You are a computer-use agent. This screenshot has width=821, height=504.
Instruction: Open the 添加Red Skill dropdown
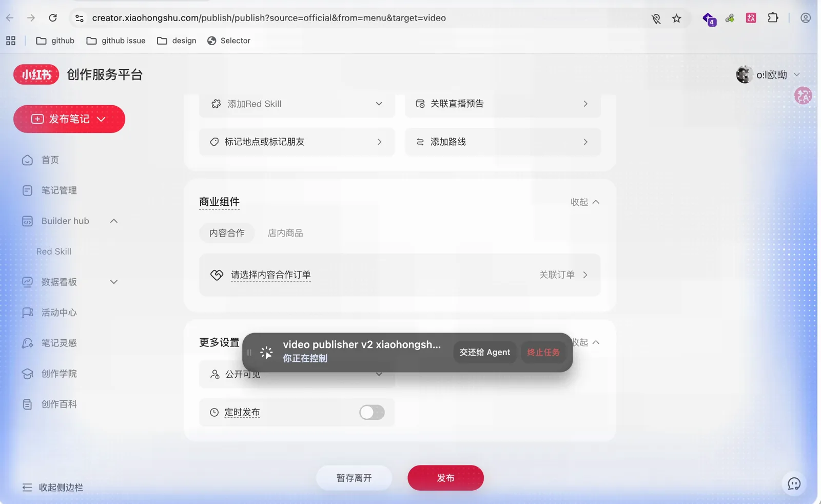(297, 104)
